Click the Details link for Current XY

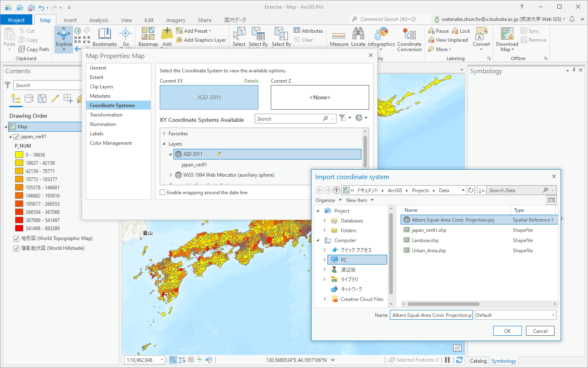251,81
